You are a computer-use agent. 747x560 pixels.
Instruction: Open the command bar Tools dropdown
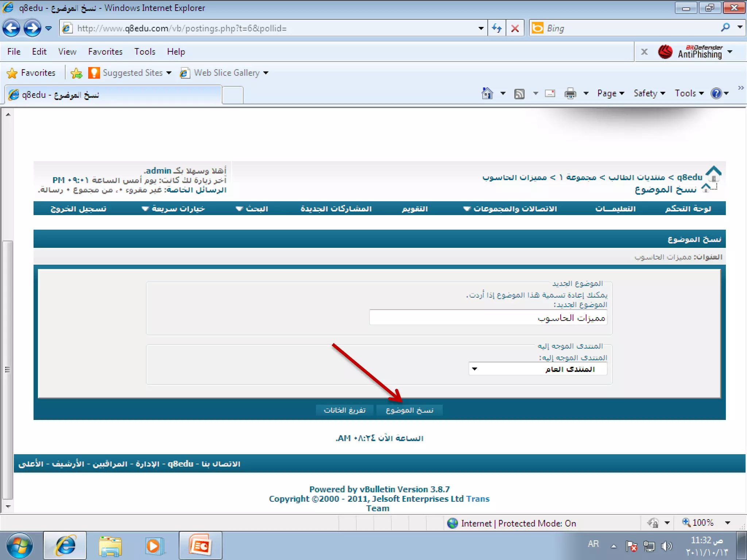point(689,94)
